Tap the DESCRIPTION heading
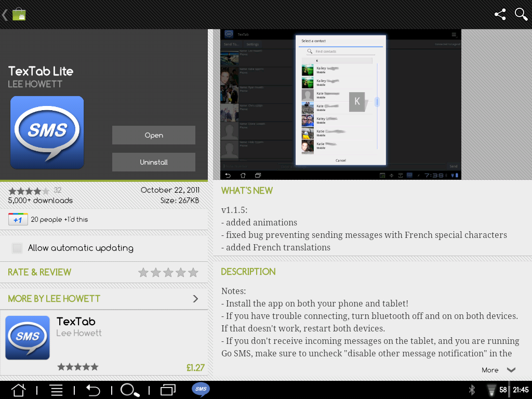532x399 pixels. coord(248,272)
